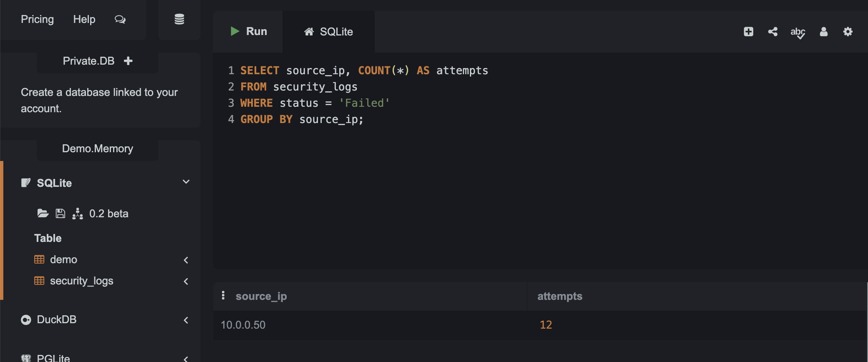
Task: Save the database using the floppy disk icon
Action: click(60, 213)
